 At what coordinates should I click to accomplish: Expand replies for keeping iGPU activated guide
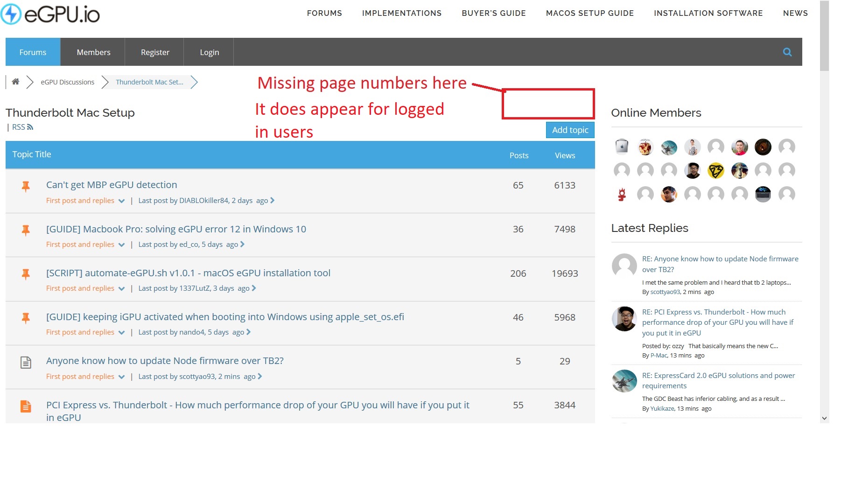(x=121, y=333)
